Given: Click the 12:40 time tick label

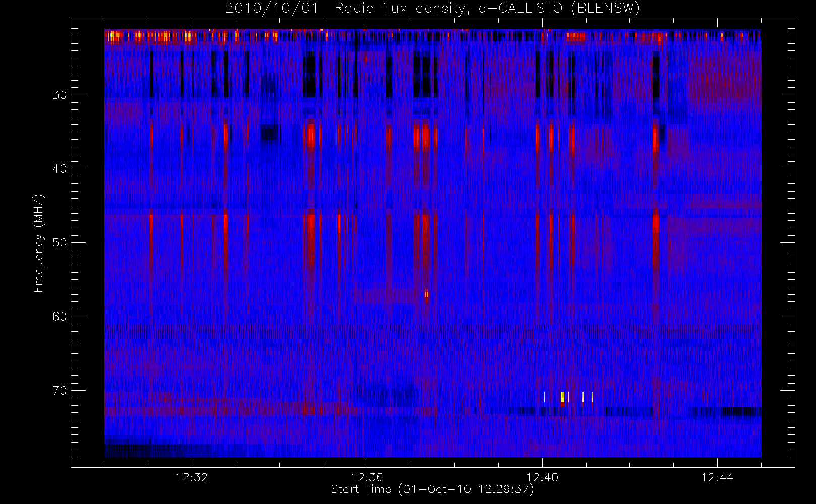Looking at the screenshot, I should tap(542, 477).
